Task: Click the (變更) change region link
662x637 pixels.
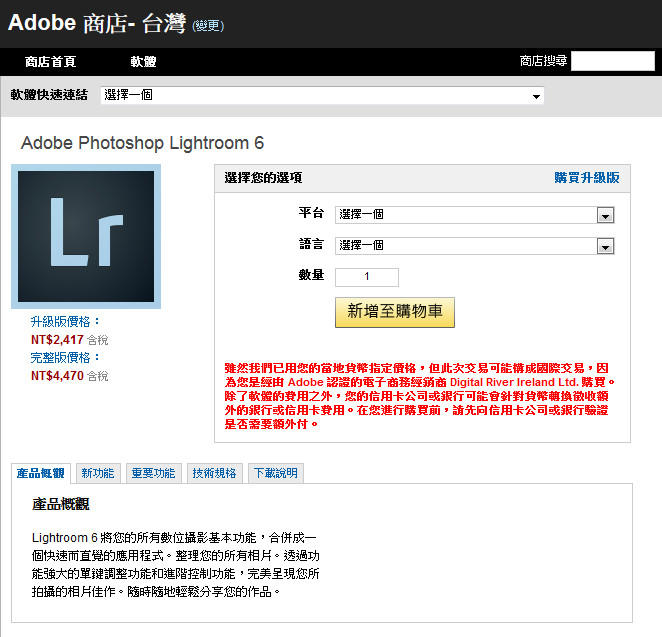Action: pos(208,26)
